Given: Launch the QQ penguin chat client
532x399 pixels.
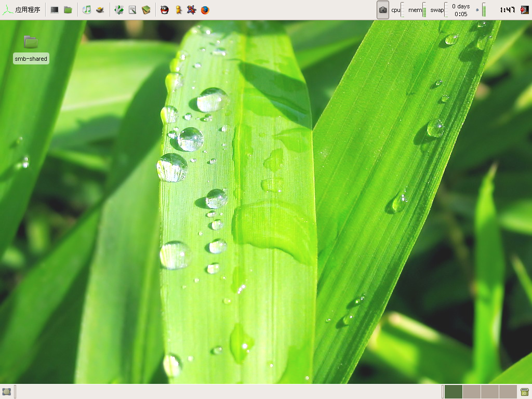Looking at the screenshot, I should point(165,10).
